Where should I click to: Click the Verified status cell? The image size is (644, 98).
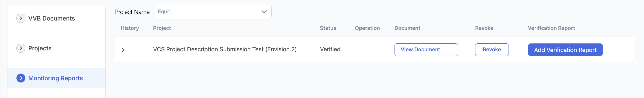point(330,49)
